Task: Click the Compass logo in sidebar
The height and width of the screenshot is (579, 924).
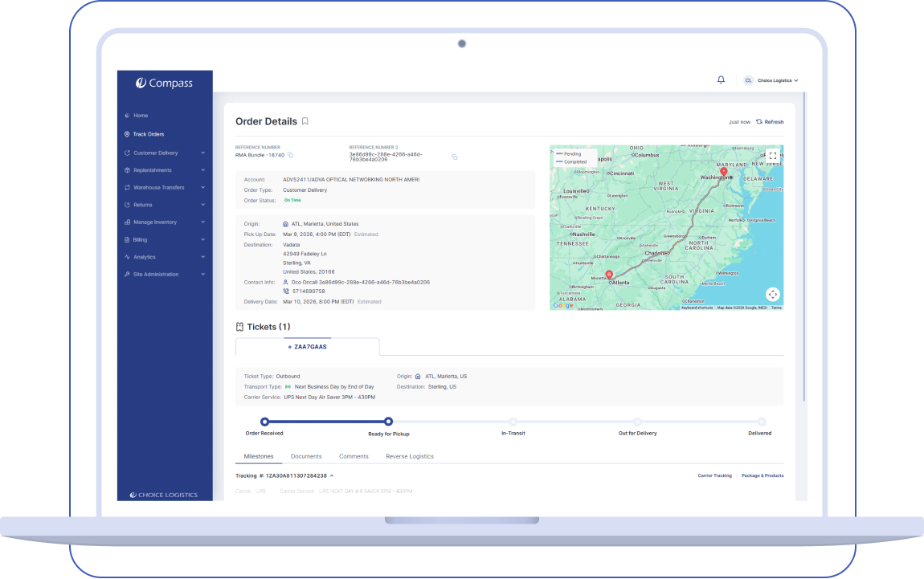Action: pos(164,83)
